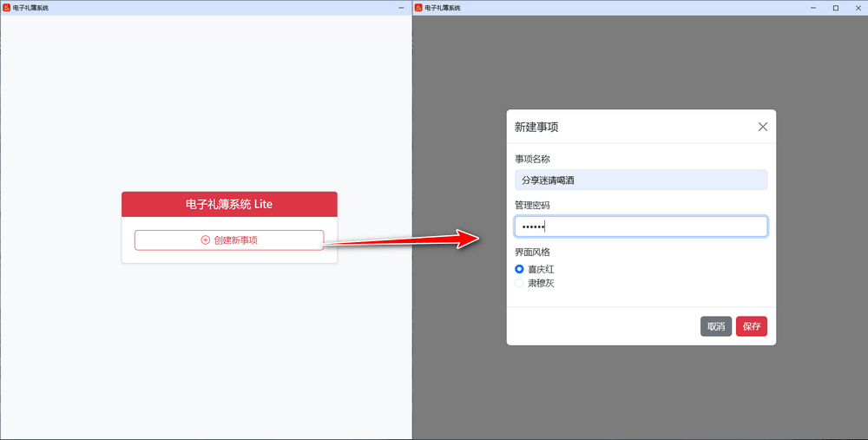Screen dimensions: 868x440
Task: Click the app icon in right window title bar
Action: pyautogui.click(x=418, y=8)
